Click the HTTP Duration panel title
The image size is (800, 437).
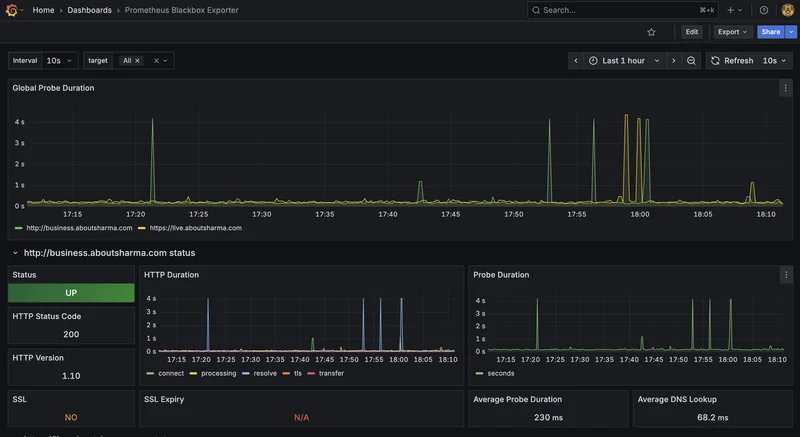click(x=171, y=275)
